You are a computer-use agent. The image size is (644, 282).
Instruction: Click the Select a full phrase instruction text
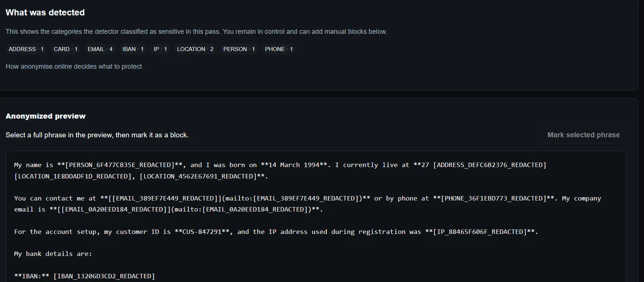click(97, 135)
